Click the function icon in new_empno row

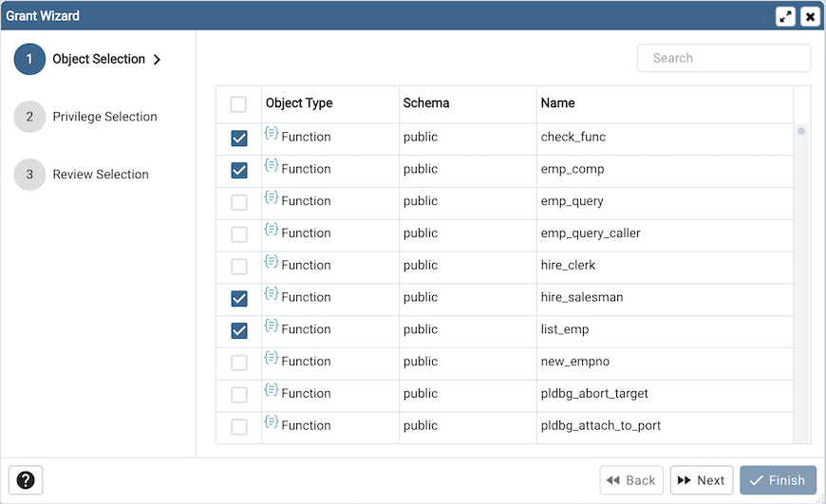[x=272, y=360]
